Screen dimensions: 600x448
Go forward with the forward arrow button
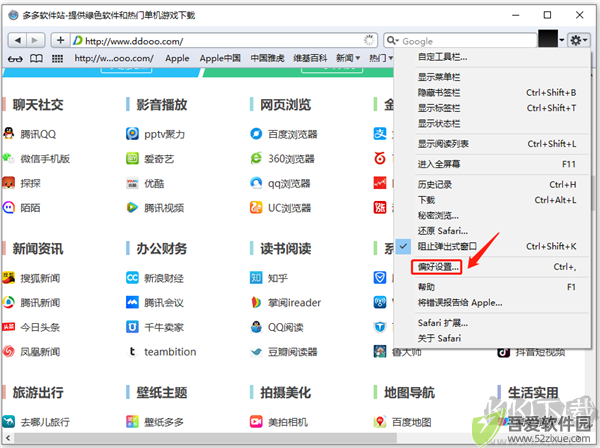pyautogui.click(x=35, y=40)
